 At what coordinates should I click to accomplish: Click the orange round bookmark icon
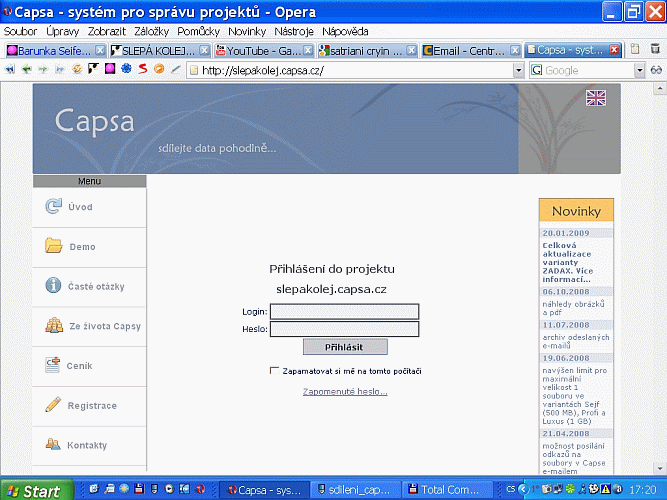[x=159, y=69]
